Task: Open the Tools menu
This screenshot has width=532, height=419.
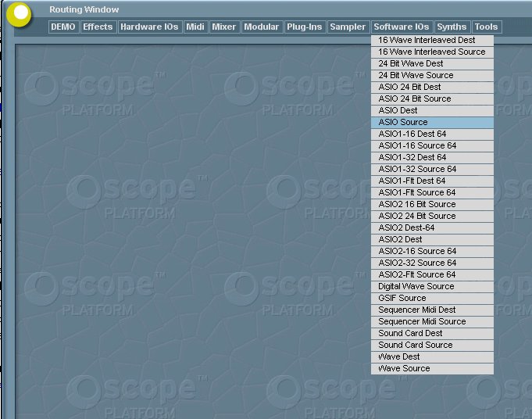Action: 487,27
